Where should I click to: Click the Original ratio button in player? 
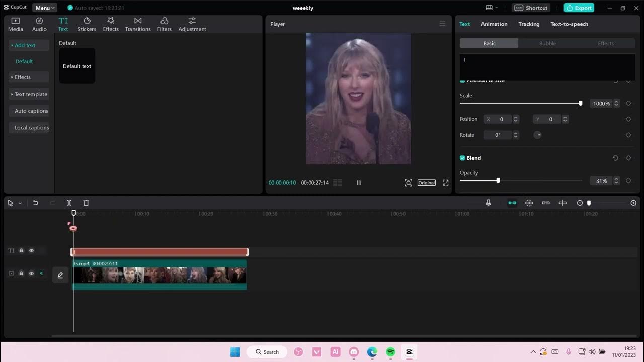426,183
